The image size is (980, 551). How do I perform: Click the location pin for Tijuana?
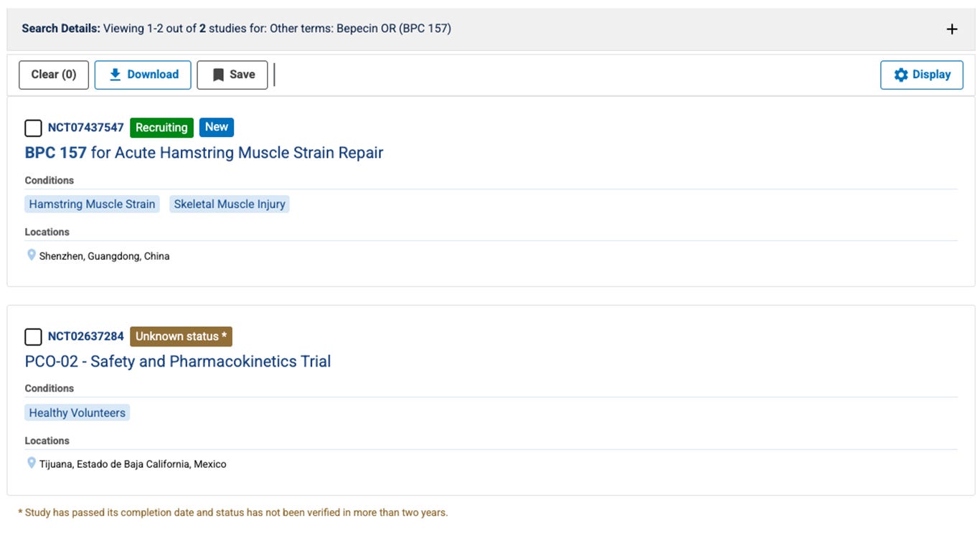click(32, 463)
